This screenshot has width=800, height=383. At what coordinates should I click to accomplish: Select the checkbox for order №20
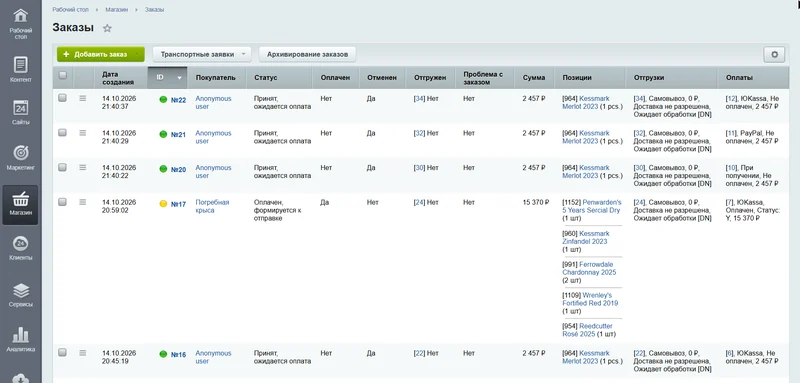click(x=62, y=167)
